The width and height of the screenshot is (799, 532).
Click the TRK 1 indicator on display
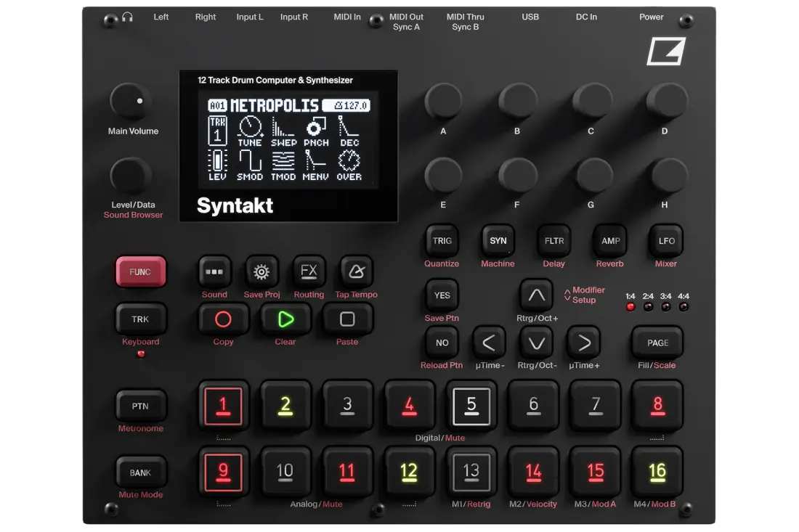pos(218,131)
